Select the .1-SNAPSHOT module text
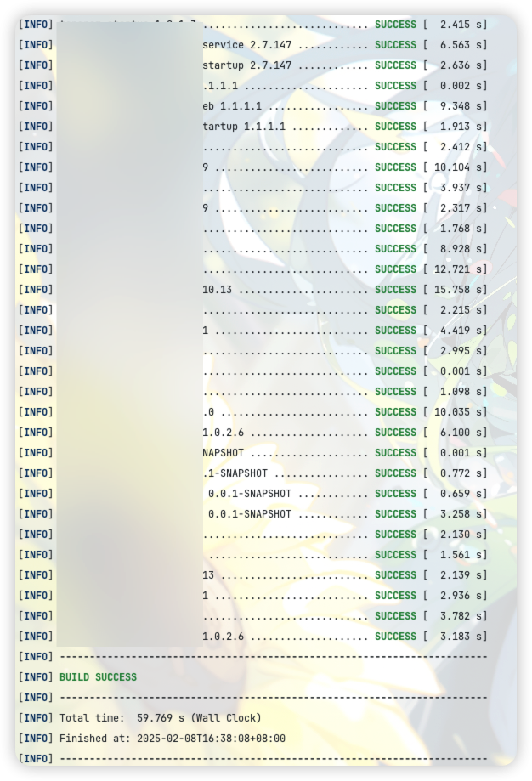The height and width of the screenshot is (781, 532). point(235,473)
